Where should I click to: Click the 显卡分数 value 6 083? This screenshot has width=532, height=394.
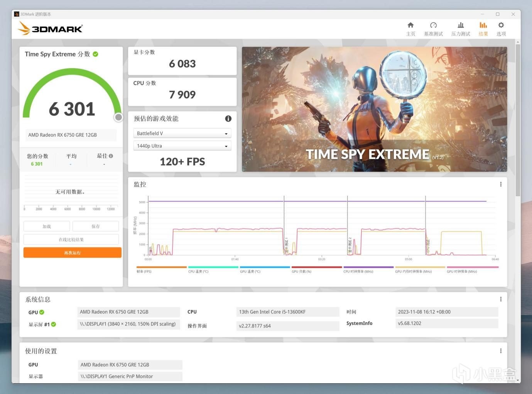point(182,64)
